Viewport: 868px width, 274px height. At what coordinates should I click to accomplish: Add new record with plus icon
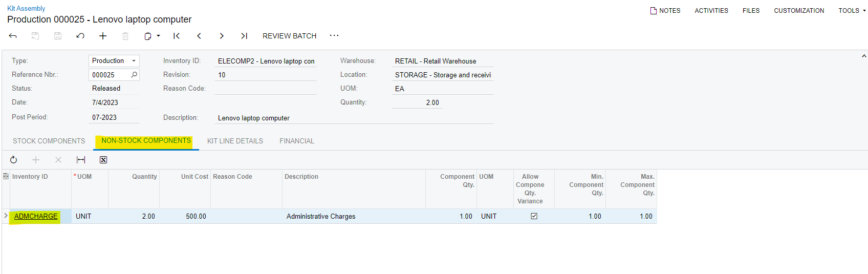tap(103, 36)
